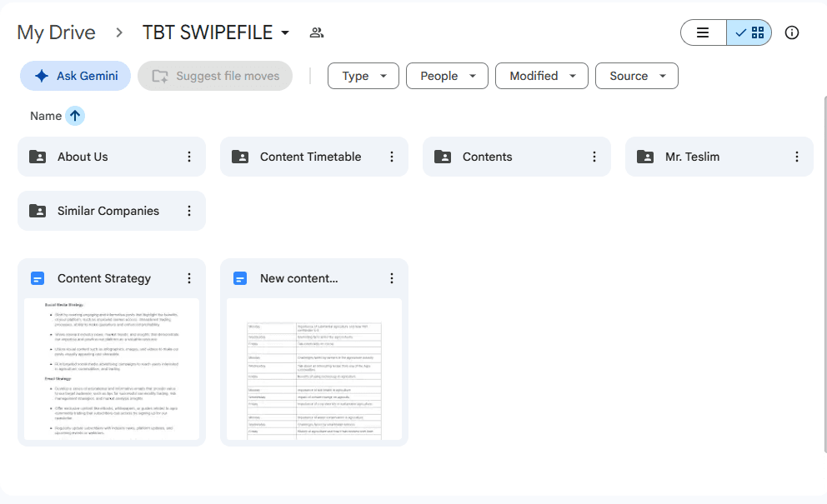Click the Name sort column label
The image size is (827, 504).
coord(46,116)
